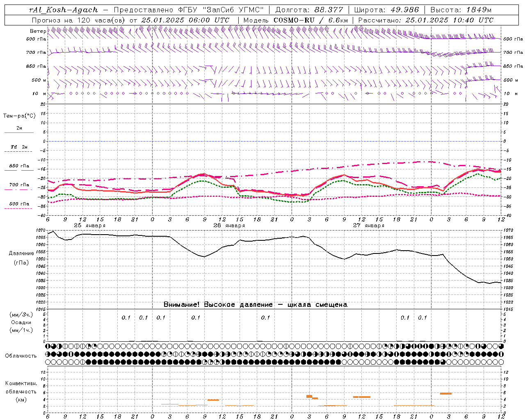Click calculation time 25.01.2025 10:40 UTC
Viewport: 525px width, 420px height.
click(449, 20)
